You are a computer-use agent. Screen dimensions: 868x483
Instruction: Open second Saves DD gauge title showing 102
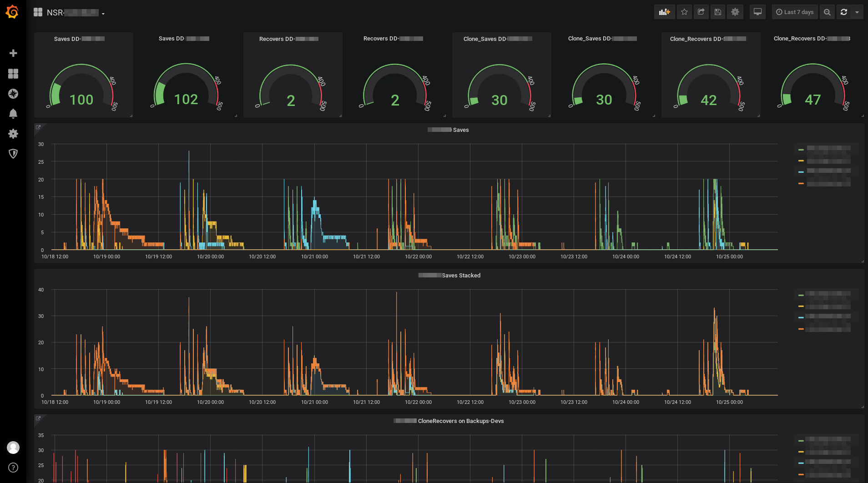click(184, 39)
